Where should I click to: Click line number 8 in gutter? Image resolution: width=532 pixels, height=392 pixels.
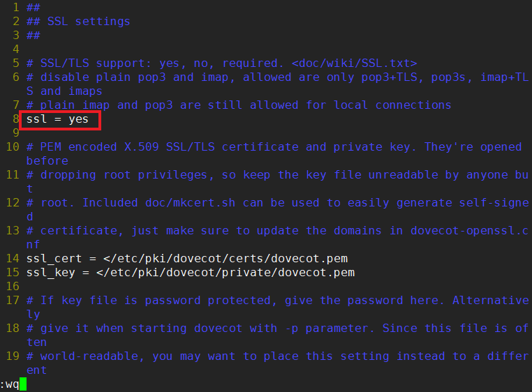click(16, 119)
